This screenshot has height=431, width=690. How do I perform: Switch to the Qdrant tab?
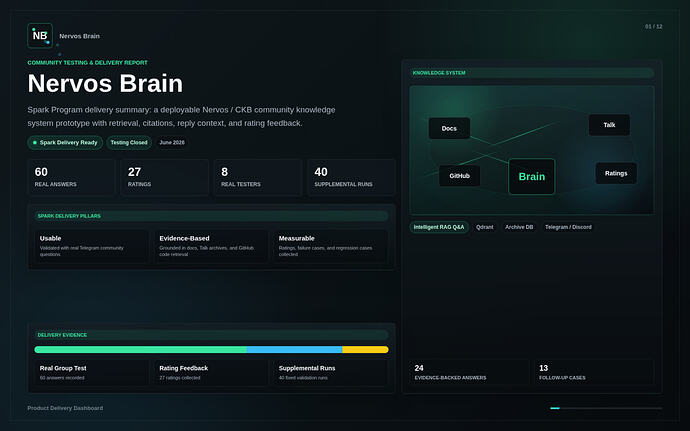pyautogui.click(x=484, y=227)
